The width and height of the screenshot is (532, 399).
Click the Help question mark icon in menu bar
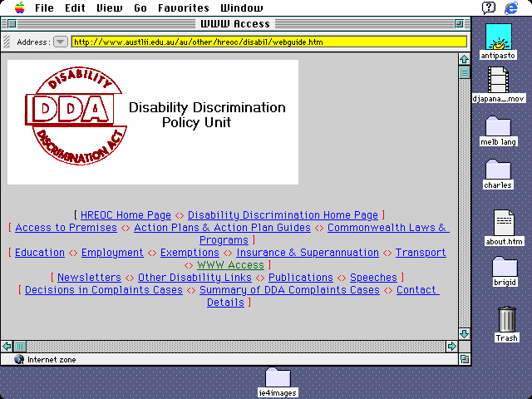click(489, 7)
